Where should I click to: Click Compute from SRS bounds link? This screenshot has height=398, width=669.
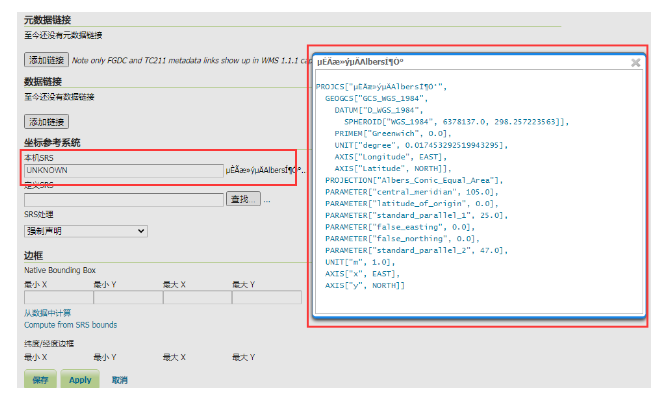click(x=70, y=325)
